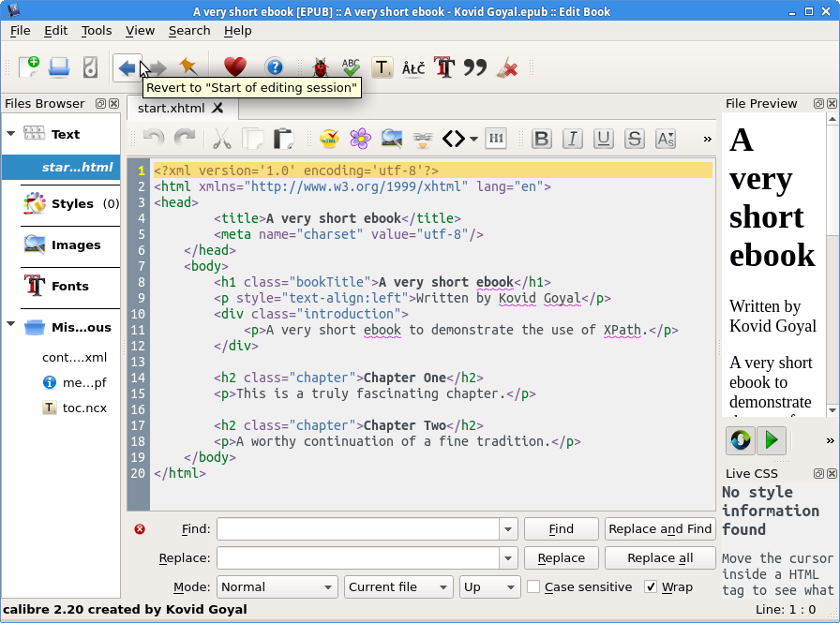Open the Current file scope dropdown
Viewport: 840px width, 623px height.
[398, 587]
